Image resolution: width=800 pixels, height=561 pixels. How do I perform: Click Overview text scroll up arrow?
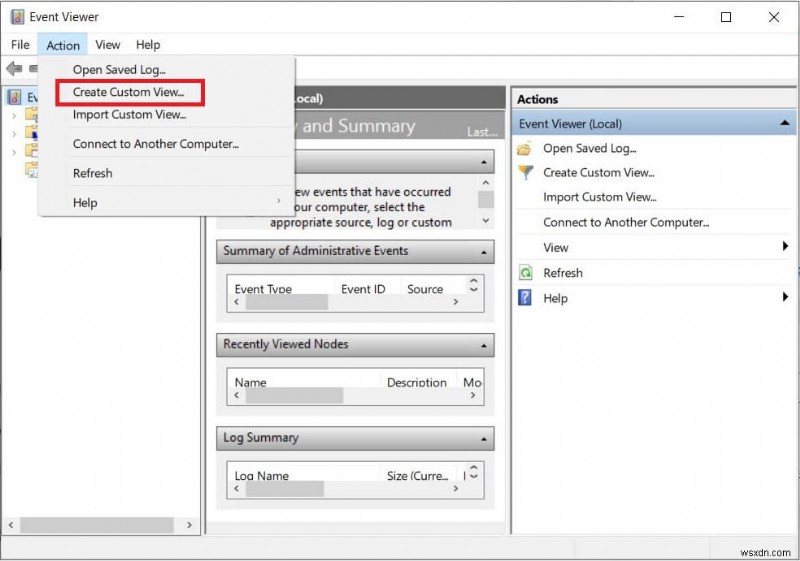(486, 183)
